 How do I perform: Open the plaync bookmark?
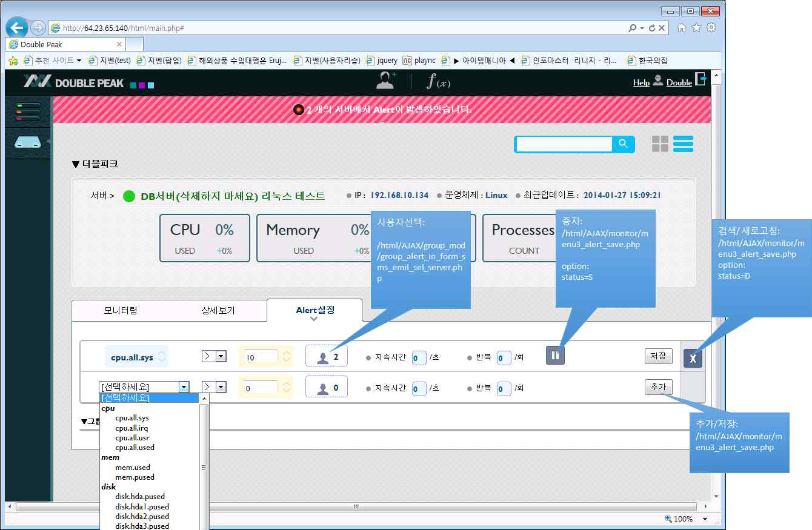pos(419,61)
